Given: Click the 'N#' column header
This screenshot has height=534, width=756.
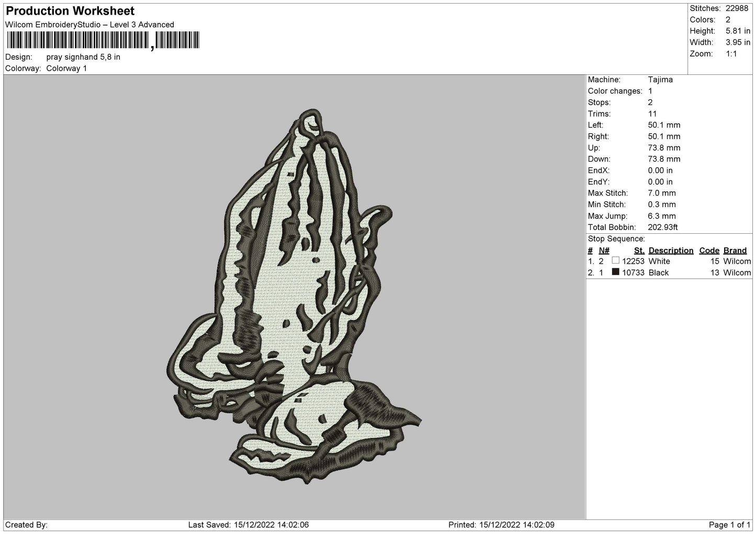Looking at the screenshot, I should coord(604,251).
